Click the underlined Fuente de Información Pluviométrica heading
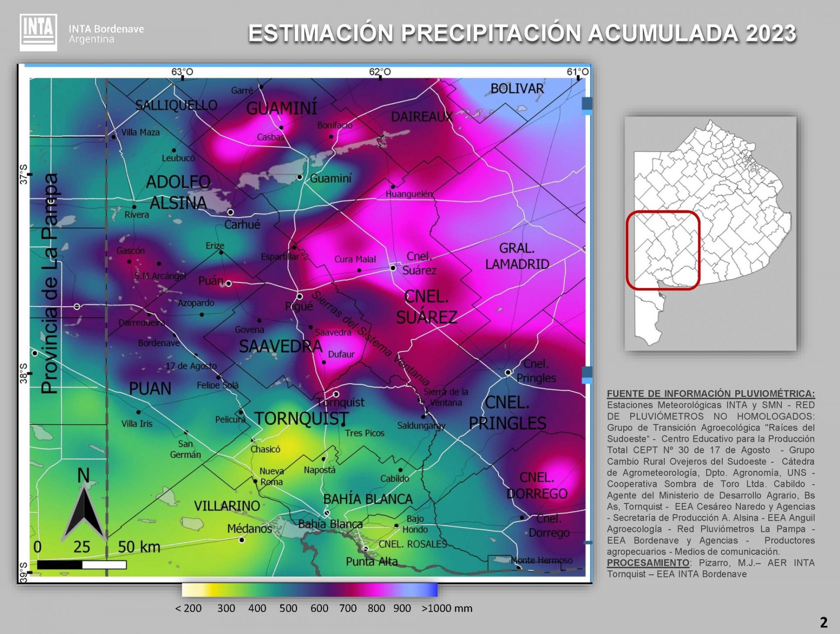The height and width of the screenshot is (634, 840). (710, 393)
